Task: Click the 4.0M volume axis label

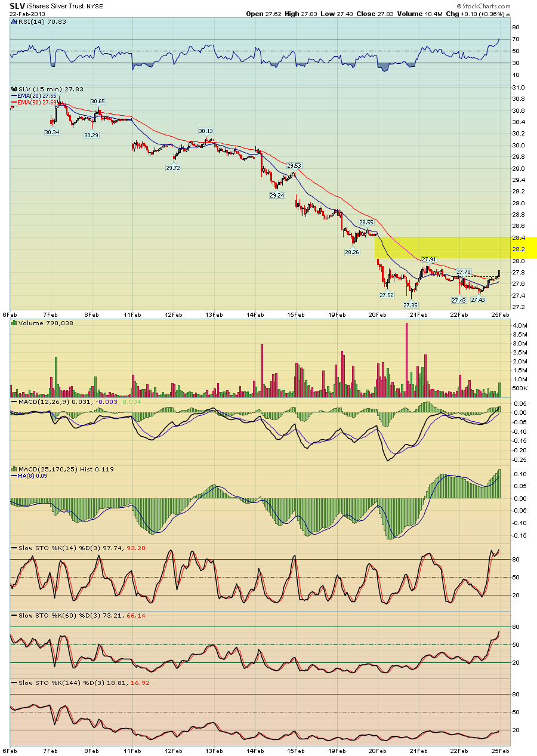Action: (x=519, y=325)
